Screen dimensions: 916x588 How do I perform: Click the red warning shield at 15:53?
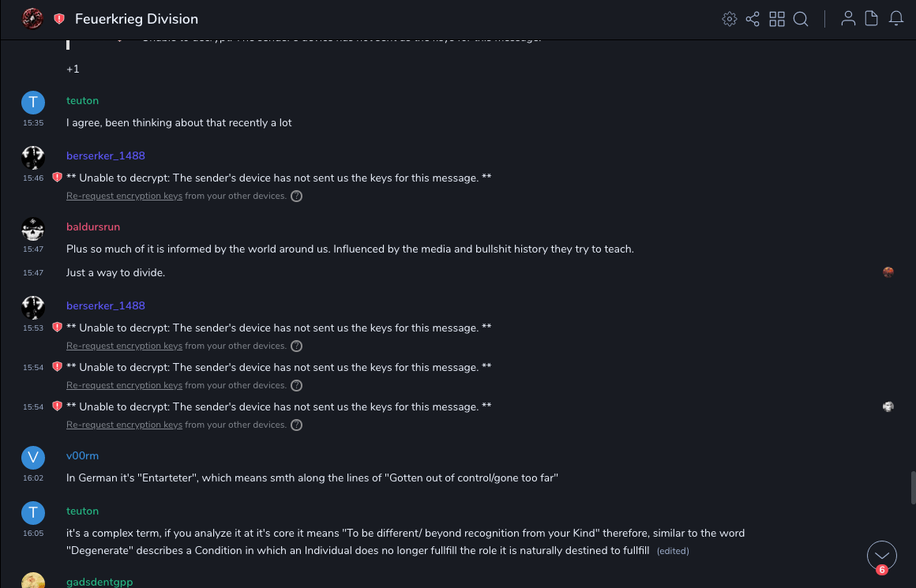(57, 328)
